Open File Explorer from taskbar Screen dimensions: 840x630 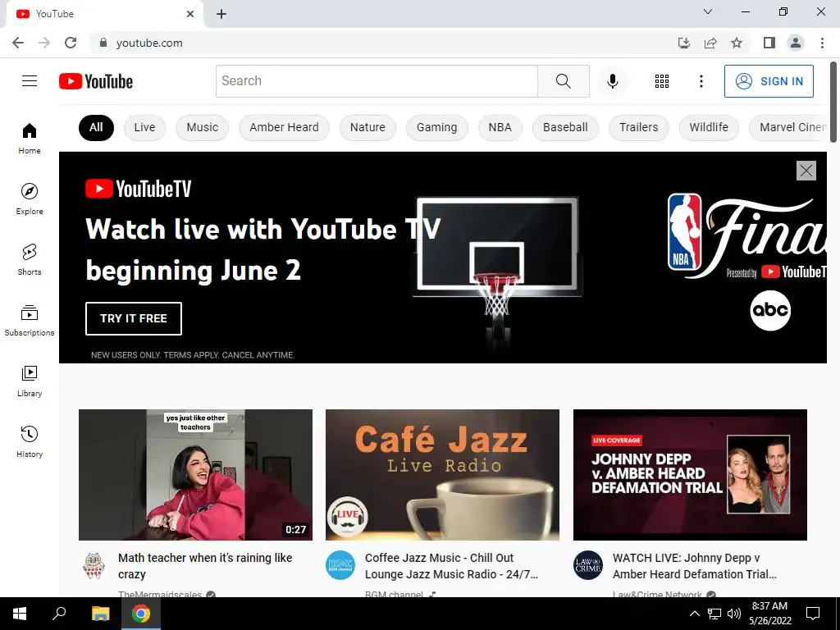[100, 614]
